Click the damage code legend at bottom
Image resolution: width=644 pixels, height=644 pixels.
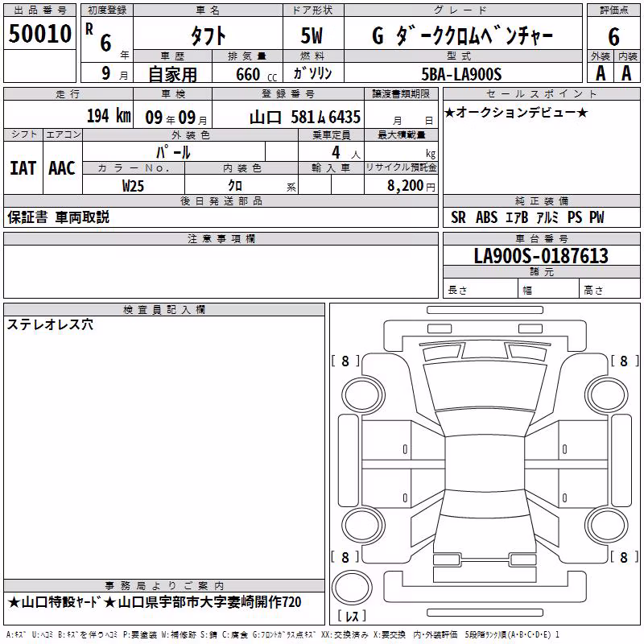pyautogui.click(x=283, y=635)
